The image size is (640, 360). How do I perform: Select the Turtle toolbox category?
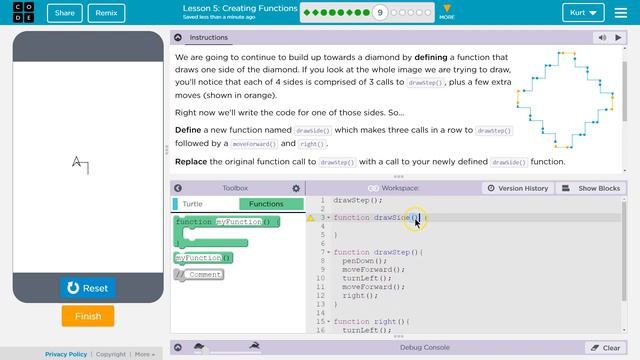point(205,204)
